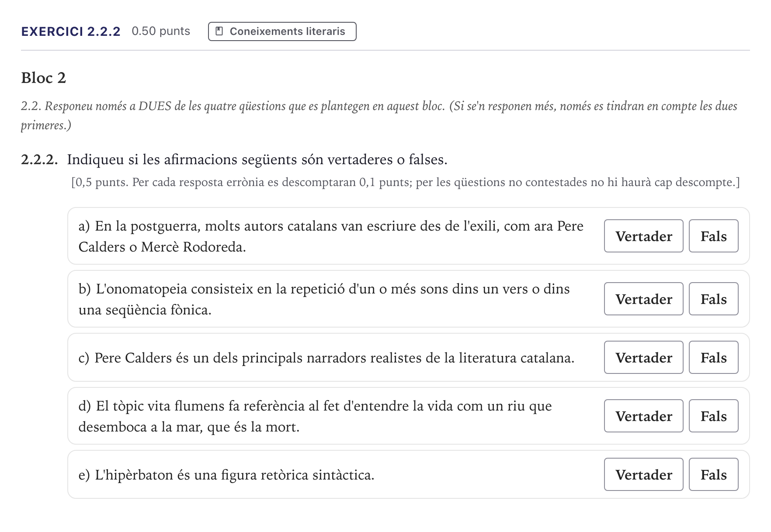Screen dimensions: 771x532
Task: Click the book icon in Coneixements literaris tag
Action: click(x=220, y=31)
